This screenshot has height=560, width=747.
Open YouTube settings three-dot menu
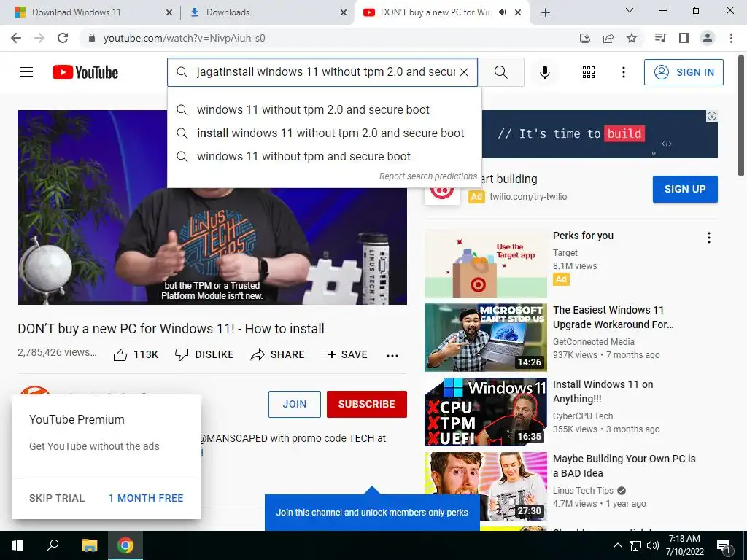click(623, 72)
